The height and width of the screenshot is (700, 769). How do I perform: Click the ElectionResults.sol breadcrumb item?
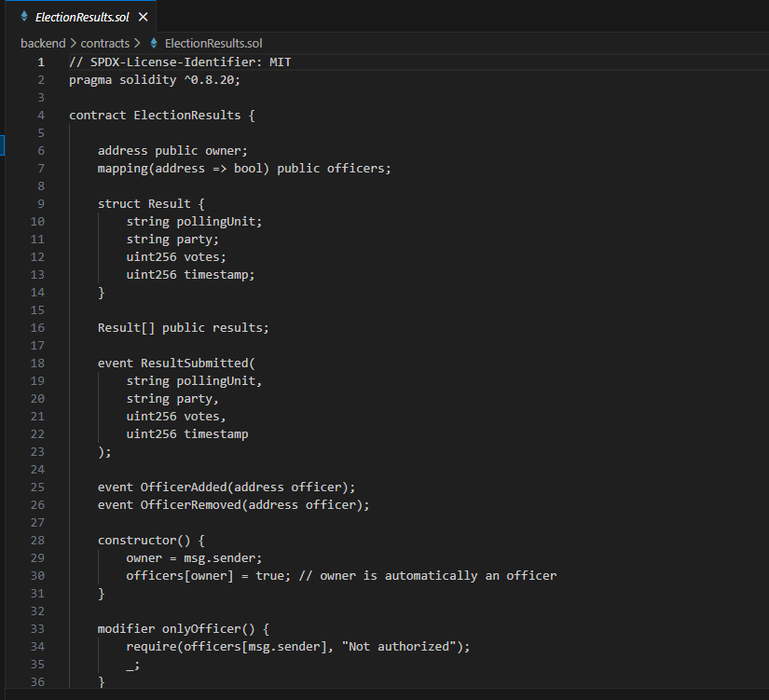213,43
